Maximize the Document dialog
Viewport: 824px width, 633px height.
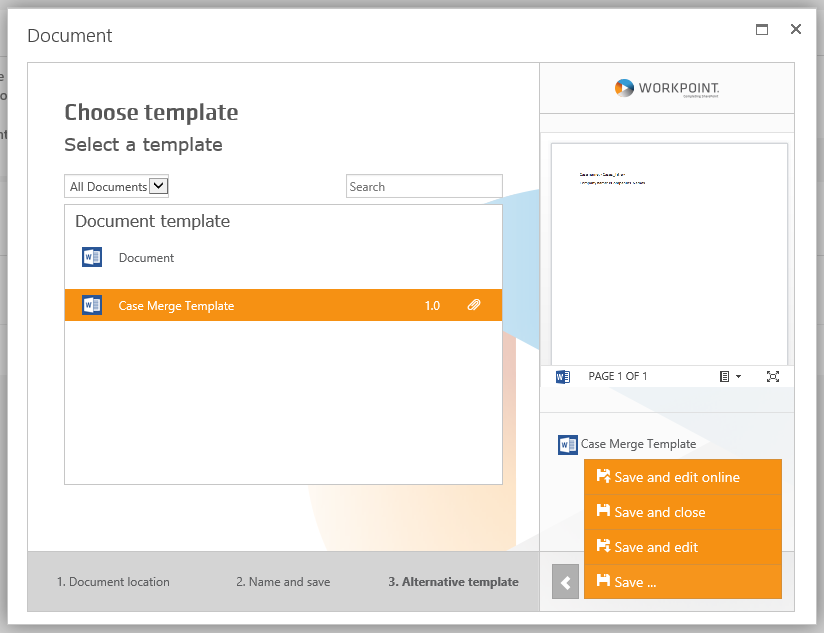[x=762, y=29]
